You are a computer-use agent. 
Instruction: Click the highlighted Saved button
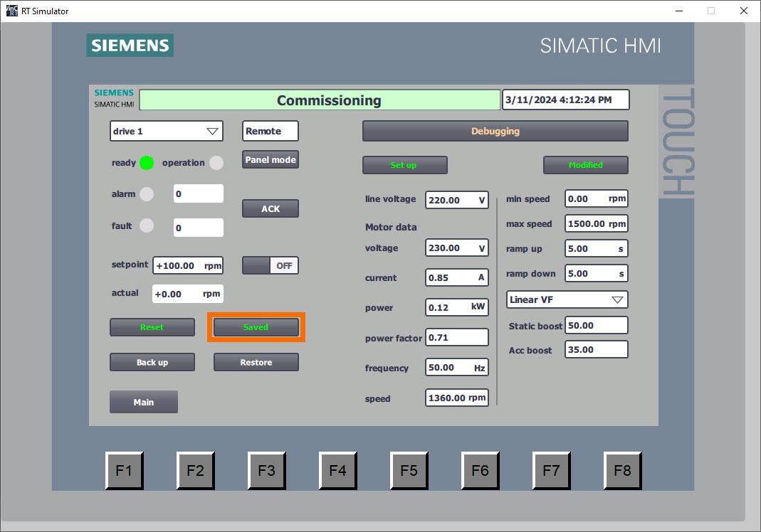tap(256, 327)
